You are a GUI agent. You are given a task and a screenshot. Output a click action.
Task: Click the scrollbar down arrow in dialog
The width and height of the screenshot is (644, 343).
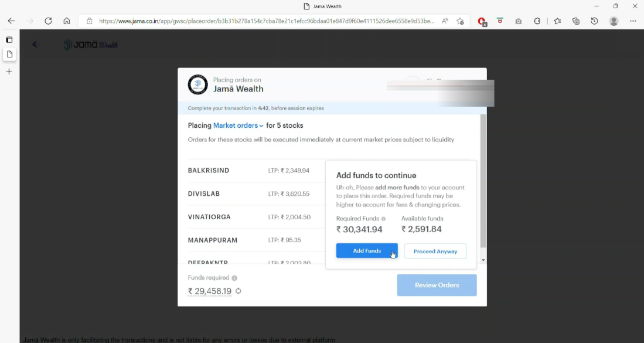point(483,260)
